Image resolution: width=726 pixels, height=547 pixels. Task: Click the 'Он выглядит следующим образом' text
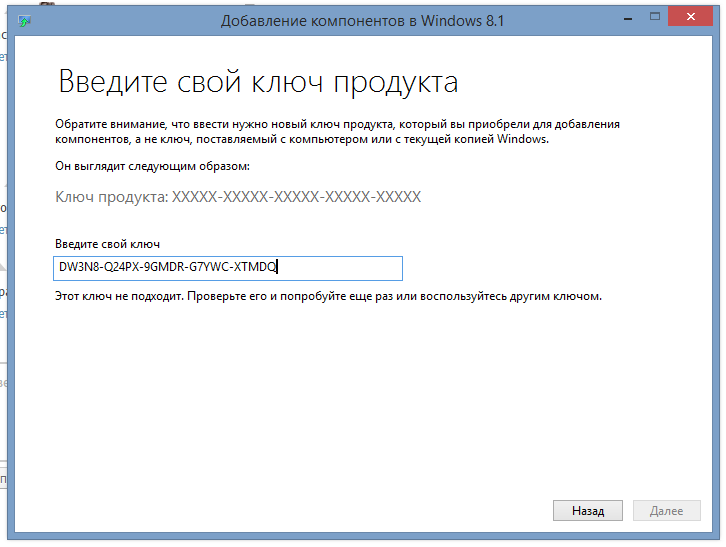[152, 165]
